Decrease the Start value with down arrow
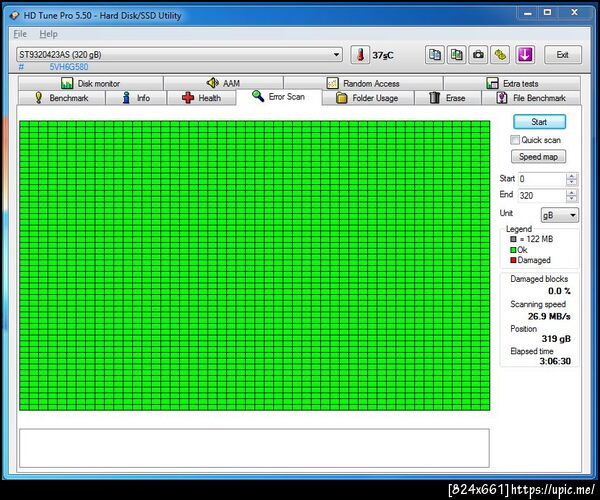600x500 pixels. click(x=572, y=182)
